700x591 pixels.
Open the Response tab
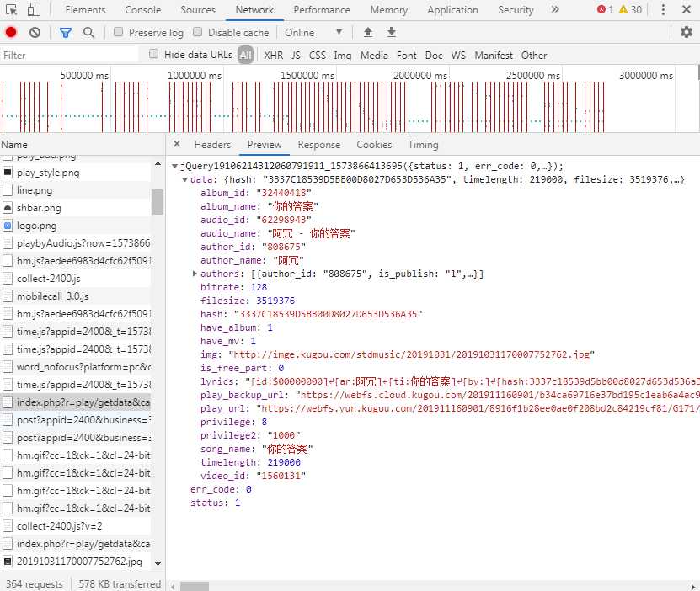coord(318,145)
